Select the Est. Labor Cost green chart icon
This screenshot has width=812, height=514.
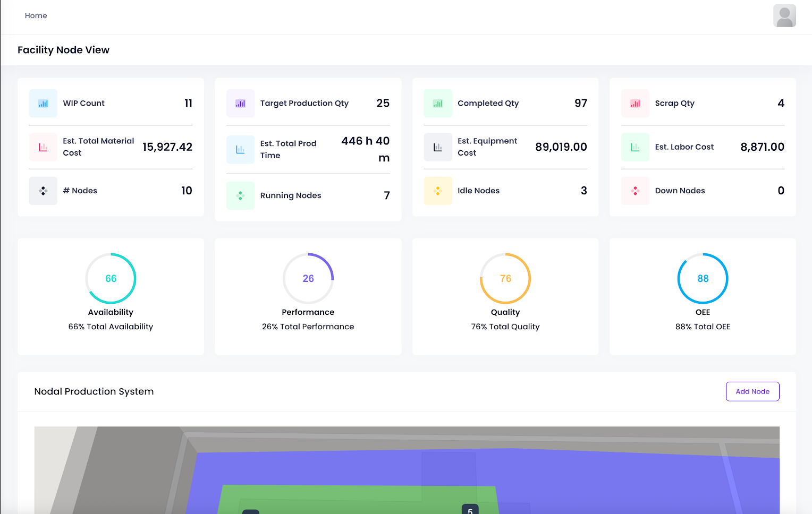635,147
